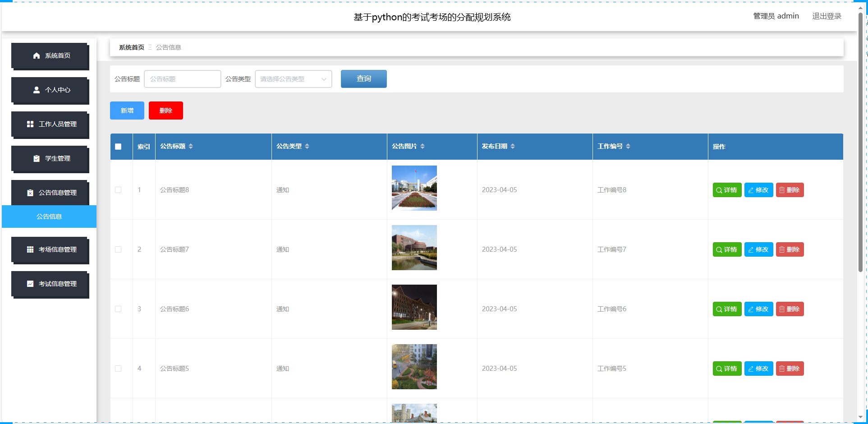Open the image thumbnail for 公告标题8
This screenshot has width=868, height=424.
tap(414, 188)
